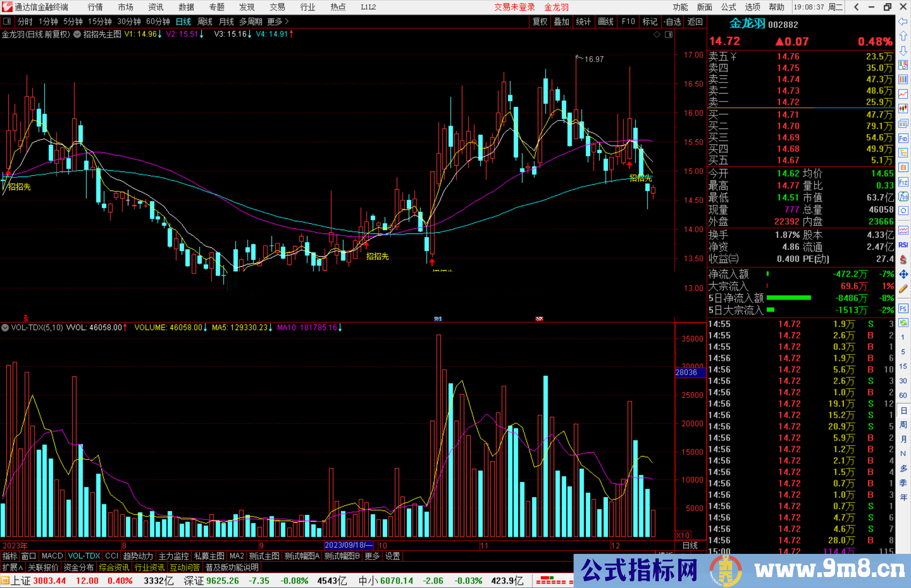The height and width of the screenshot is (588, 911).
Task: Switch to the MACD indicator tab
Action: tap(52, 556)
